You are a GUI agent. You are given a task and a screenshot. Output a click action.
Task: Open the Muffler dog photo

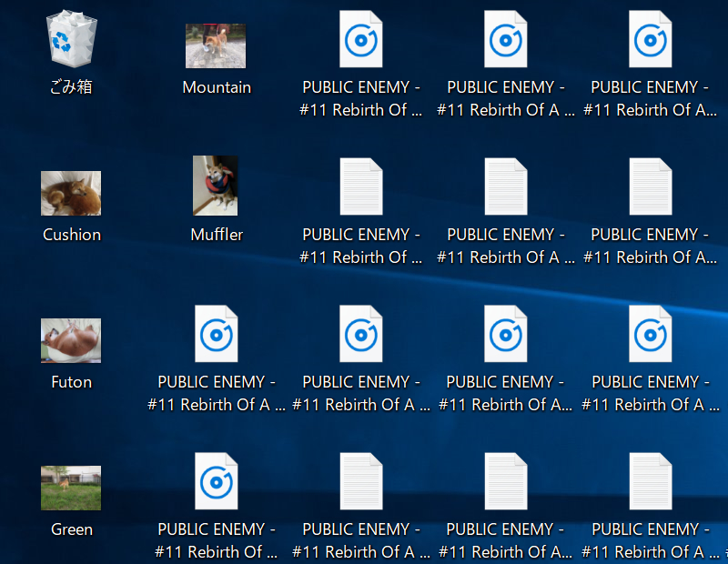[x=217, y=186]
